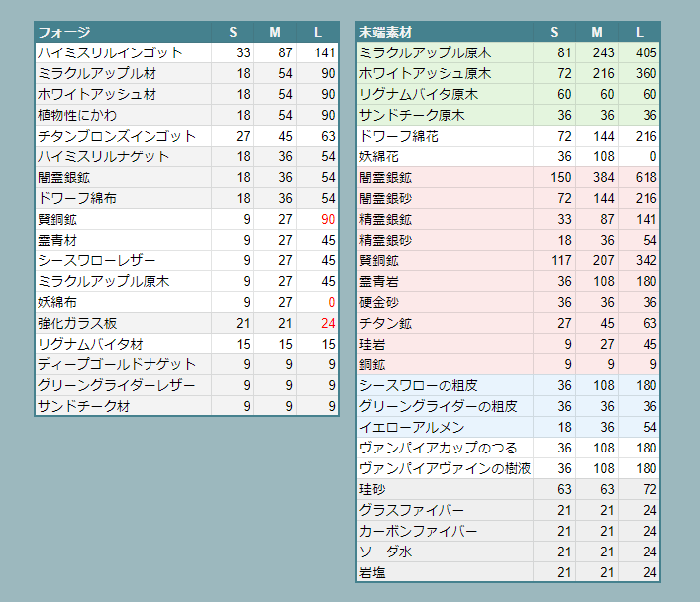Image resolution: width=700 pixels, height=602 pixels.
Task: Click ミラクルアップル原木 in the フォージ table
Action: pos(123,281)
